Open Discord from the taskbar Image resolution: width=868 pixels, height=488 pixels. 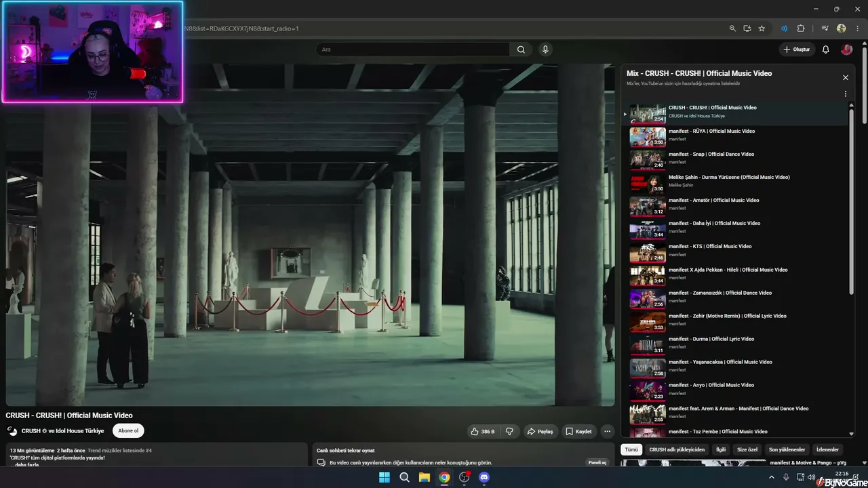coord(484,477)
